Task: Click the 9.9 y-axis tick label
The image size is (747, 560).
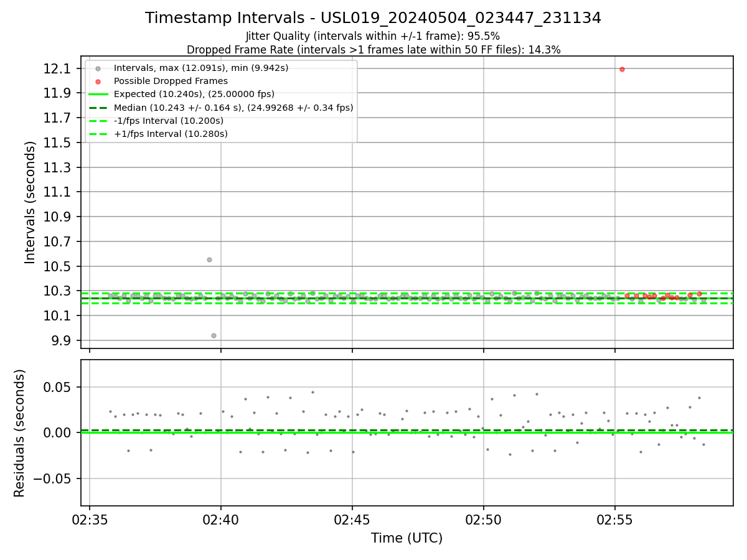Action: point(62,341)
